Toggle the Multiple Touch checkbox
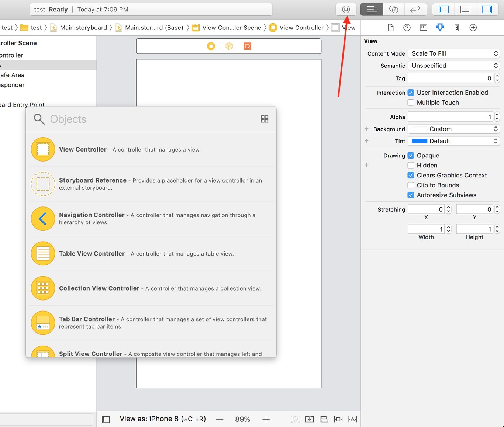 411,103
